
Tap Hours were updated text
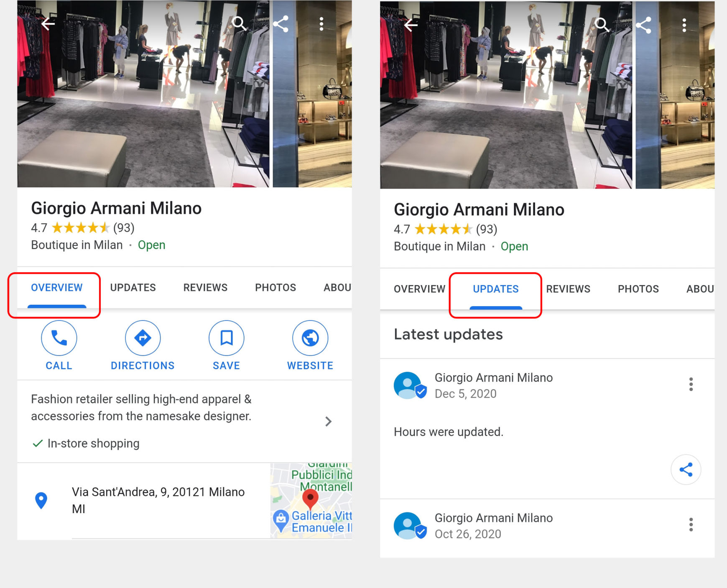tap(449, 432)
